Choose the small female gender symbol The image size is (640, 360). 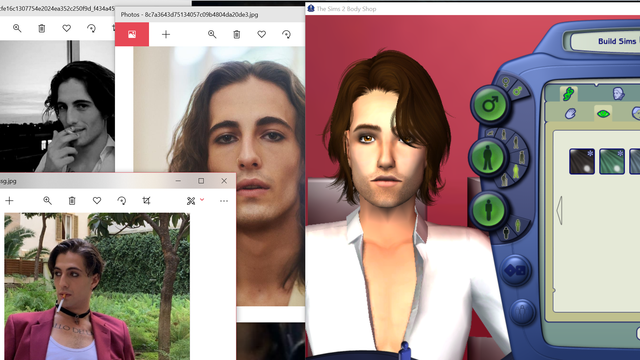pyautogui.click(x=506, y=82)
